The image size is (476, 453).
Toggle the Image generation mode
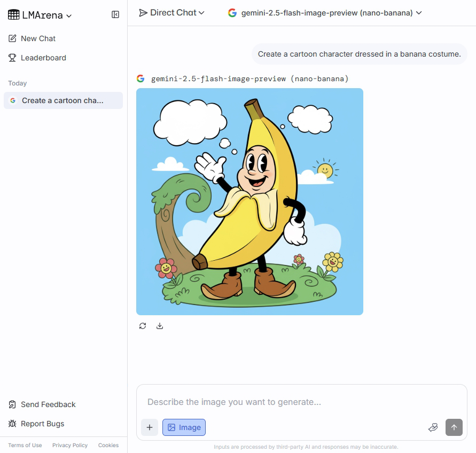pyautogui.click(x=184, y=427)
